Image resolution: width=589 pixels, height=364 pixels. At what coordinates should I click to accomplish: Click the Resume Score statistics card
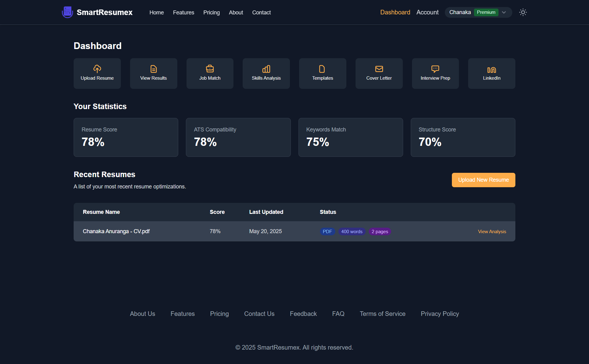tap(126, 137)
